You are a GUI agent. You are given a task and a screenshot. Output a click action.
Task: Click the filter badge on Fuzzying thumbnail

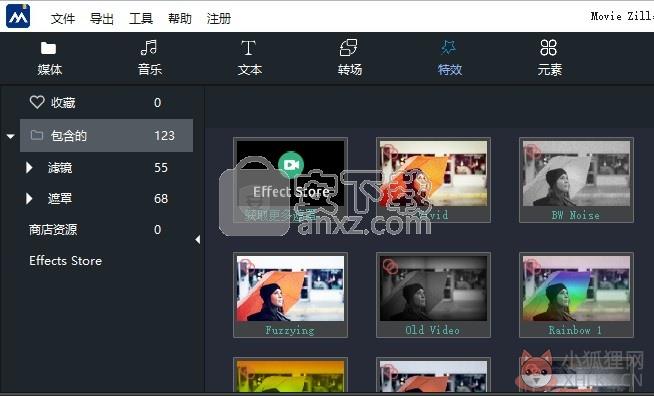247,266
